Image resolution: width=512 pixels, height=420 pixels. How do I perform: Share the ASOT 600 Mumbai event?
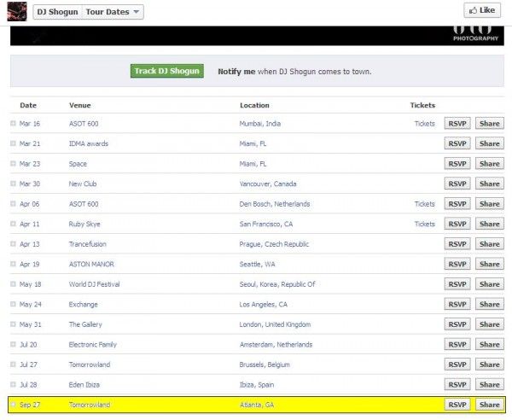coord(490,124)
